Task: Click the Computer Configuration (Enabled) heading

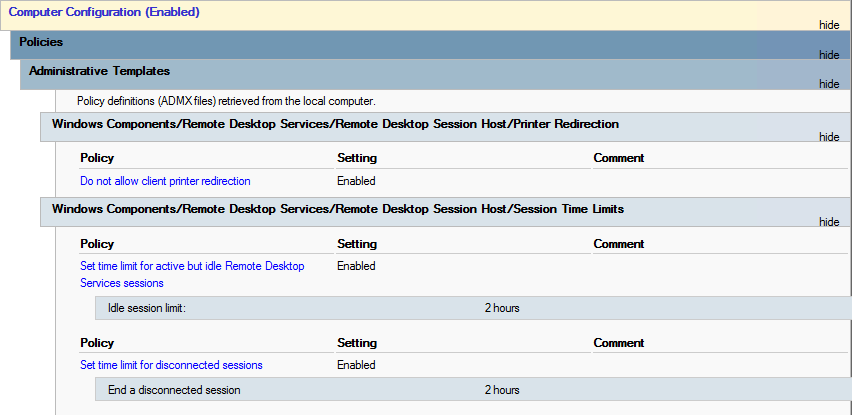Action: coord(104,12)
